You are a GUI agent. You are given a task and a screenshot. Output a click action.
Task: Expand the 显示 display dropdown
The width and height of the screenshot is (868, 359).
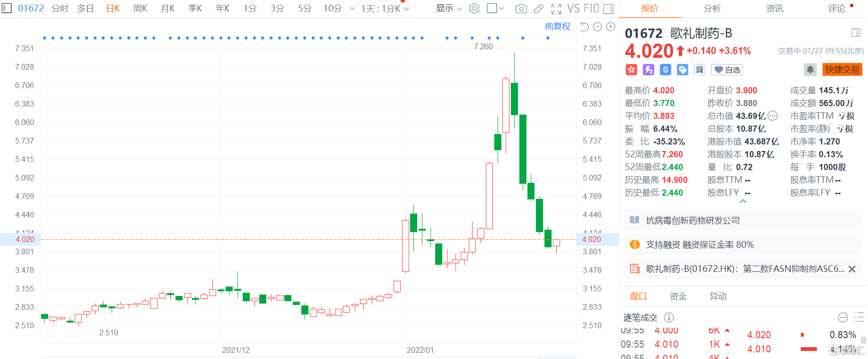click(448, 9)
